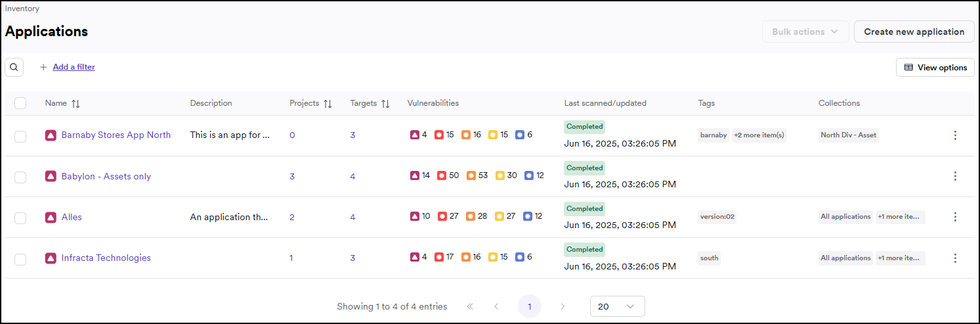Open the three-dot menu for Alles
980x324 pixels.
point(955,217)
